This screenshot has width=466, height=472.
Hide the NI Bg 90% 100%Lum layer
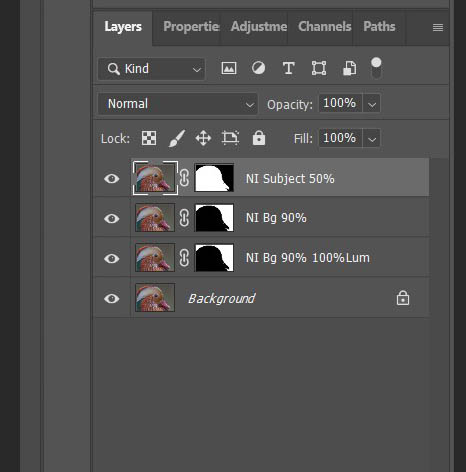point(112,259)
